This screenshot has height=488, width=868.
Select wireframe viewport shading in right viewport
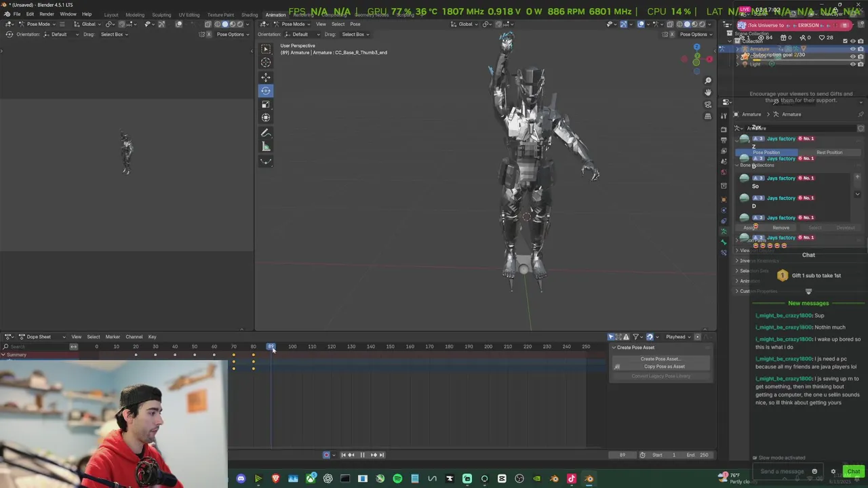coord(679,24)
